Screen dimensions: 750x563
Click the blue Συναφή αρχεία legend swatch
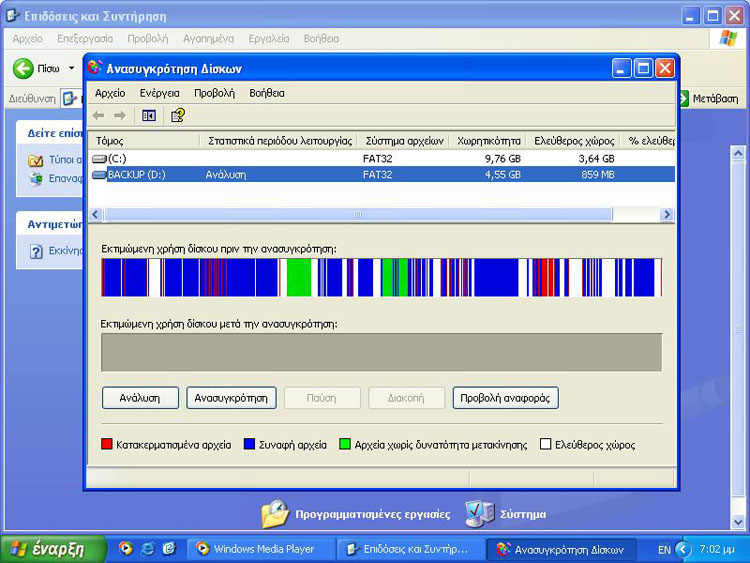[249, 444]
